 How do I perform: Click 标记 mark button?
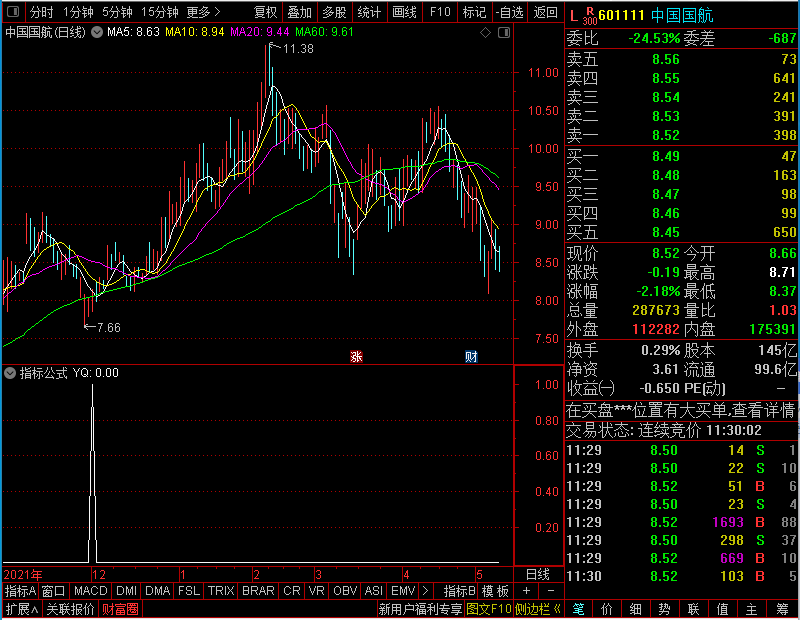[474, 12]
